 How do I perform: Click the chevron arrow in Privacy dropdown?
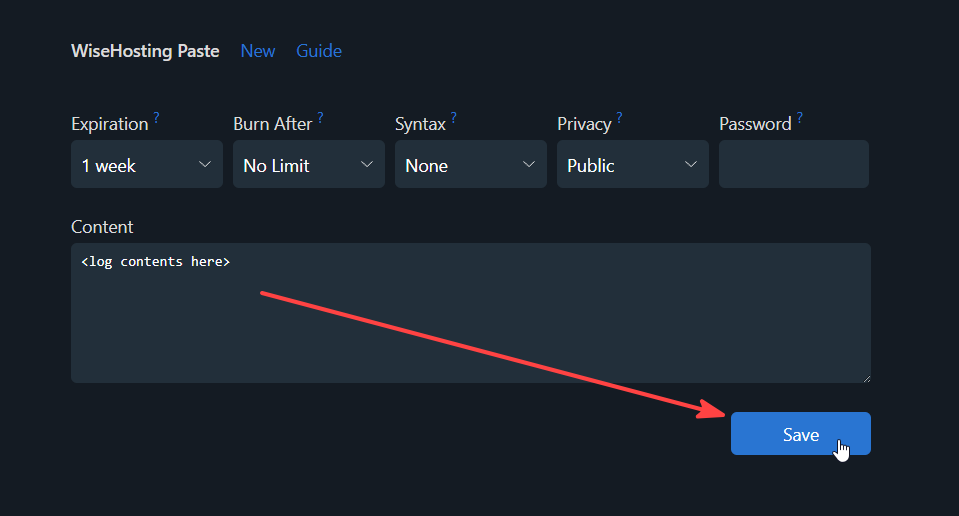[691, 164]
